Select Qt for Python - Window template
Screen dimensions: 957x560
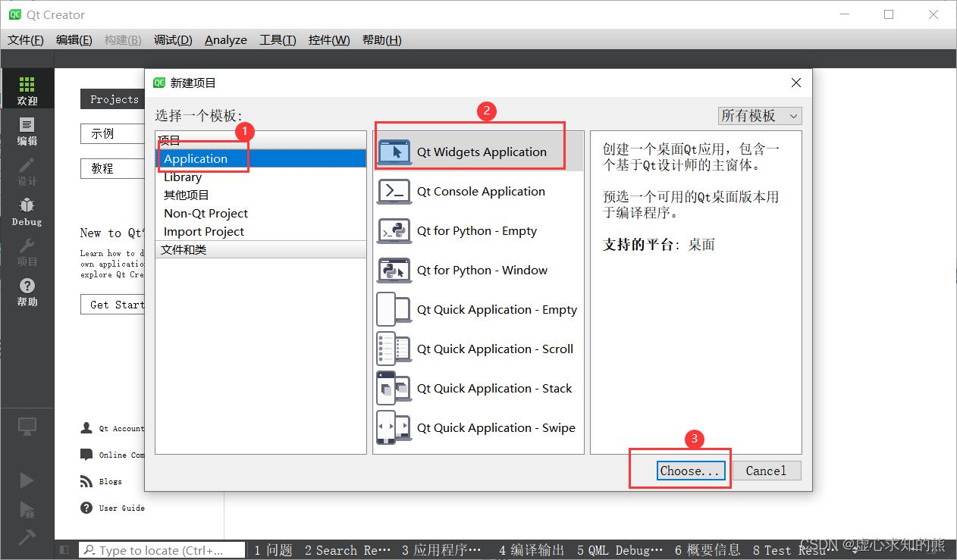[478, 271]
